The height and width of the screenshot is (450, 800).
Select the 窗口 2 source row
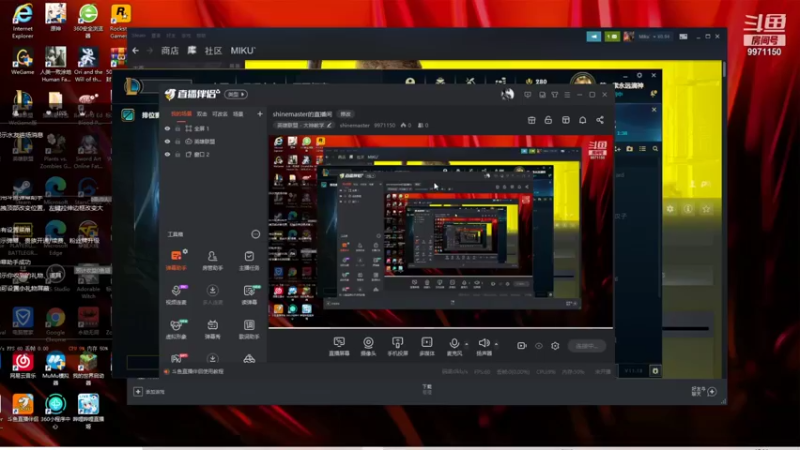[x=213, y=154]
